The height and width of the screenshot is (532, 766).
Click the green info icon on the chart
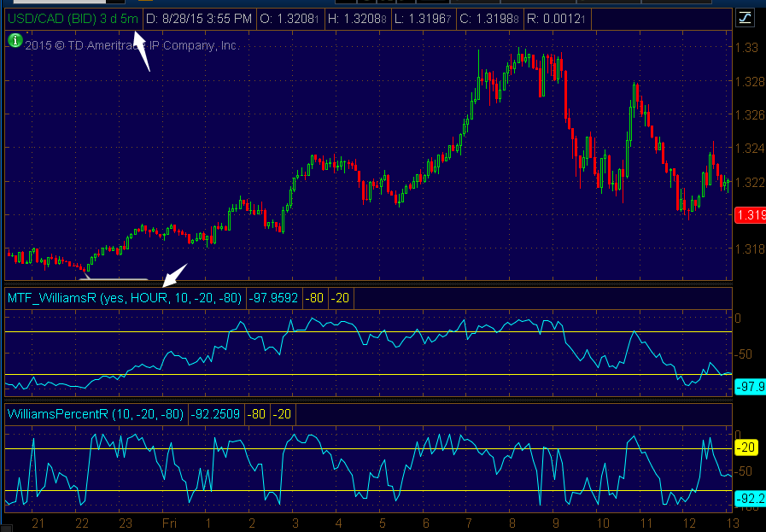(15, 41)
